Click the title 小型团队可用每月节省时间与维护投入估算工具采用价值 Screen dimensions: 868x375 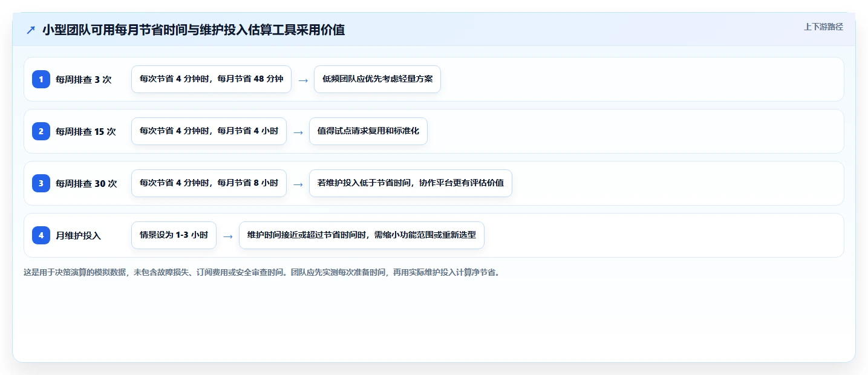pyautogui.click(x=194, y=30)
